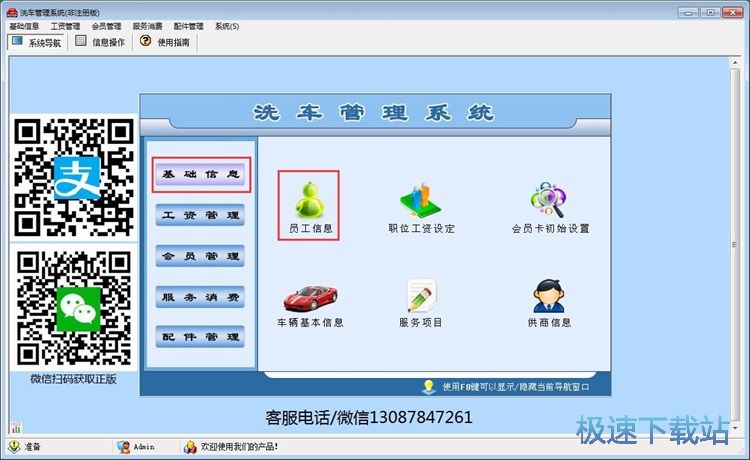Screen dimensions: 750x460
Task: Click the 基础信息 navigation button
Action: pyautogui.click(x=200, y=174)
